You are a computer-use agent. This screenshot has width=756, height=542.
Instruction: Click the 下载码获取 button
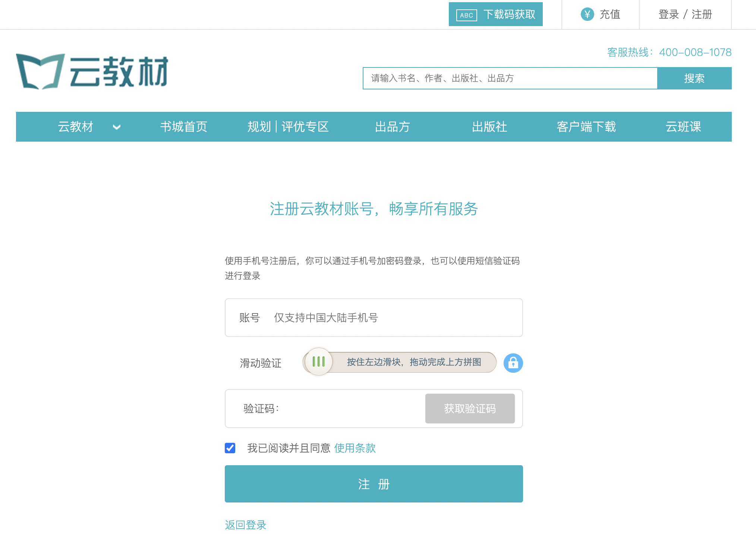[x=495, y=15]
